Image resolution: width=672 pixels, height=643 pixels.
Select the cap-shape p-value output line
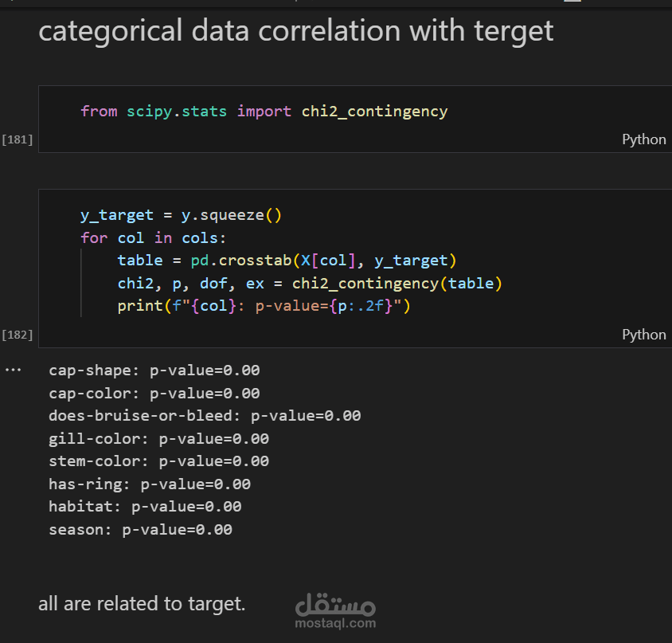[154, 371]
